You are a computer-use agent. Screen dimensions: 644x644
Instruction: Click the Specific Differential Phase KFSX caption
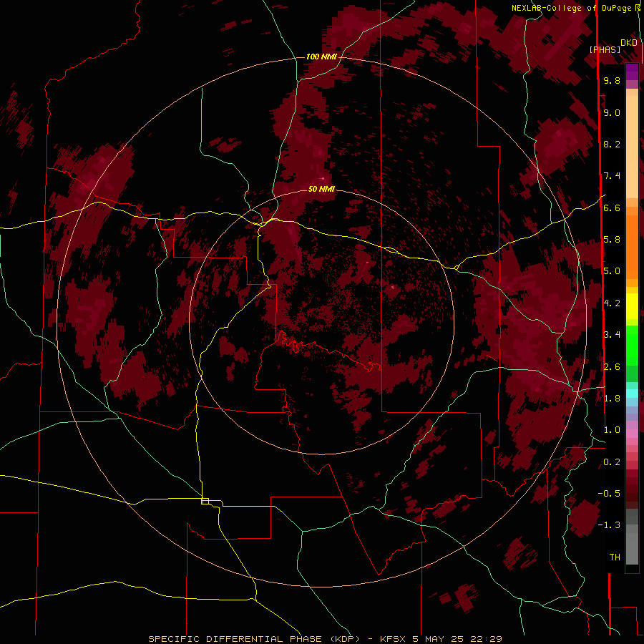[x=325, y=639]
